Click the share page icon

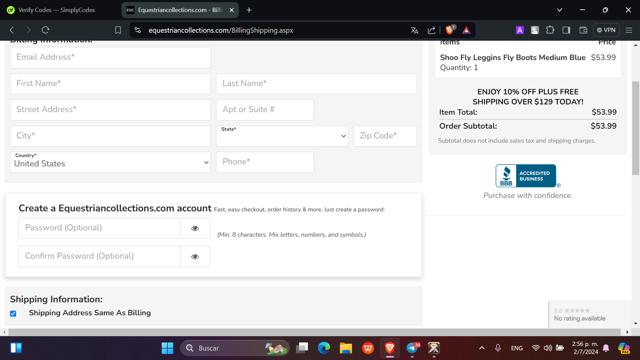tap(431, 30)
